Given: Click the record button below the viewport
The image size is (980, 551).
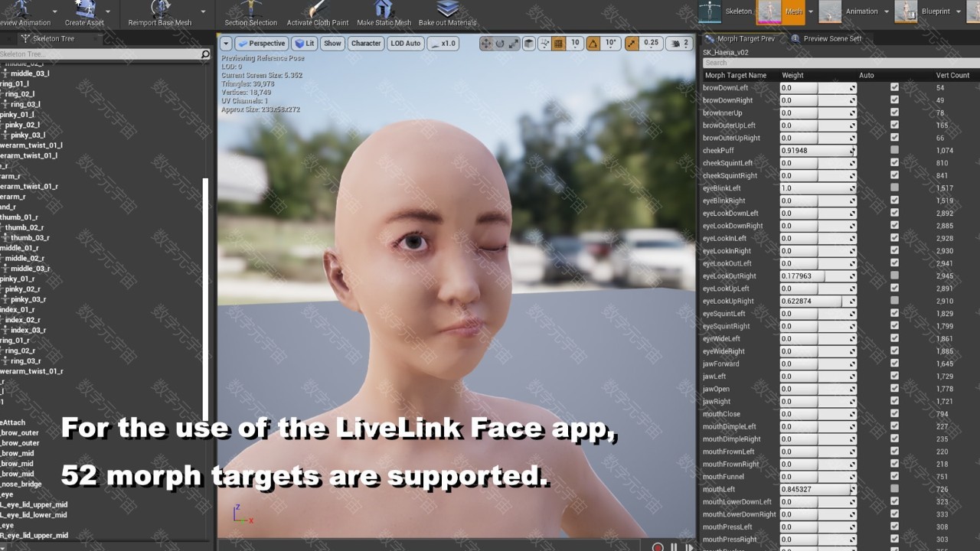Looking at the screenshot, I should (658, 547).
